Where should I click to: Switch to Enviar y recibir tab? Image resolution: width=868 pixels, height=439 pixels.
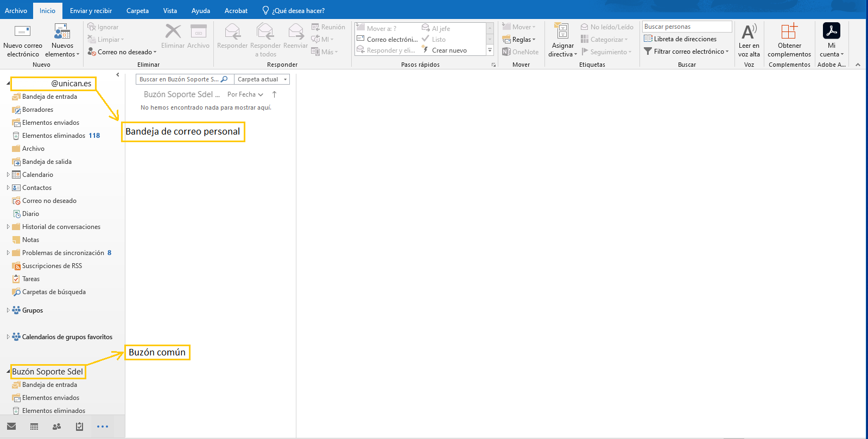coord(91,11)
